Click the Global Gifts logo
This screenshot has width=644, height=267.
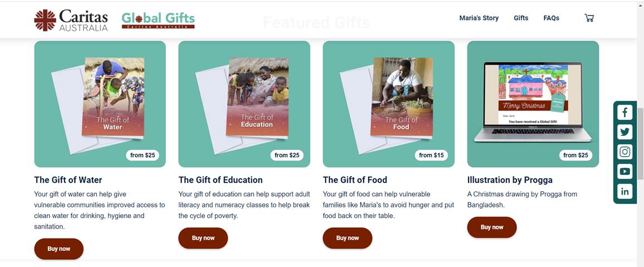tap(158, 20)
